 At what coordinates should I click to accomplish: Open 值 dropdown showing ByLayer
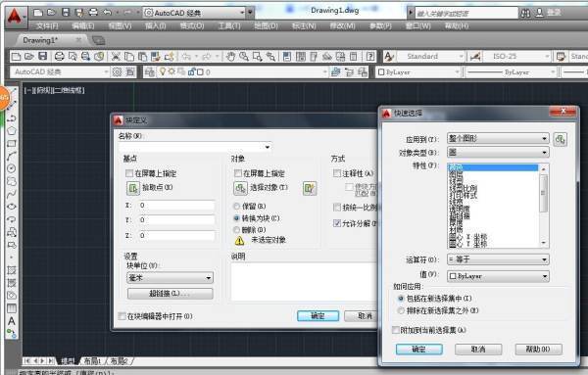[x=498, y=276]
